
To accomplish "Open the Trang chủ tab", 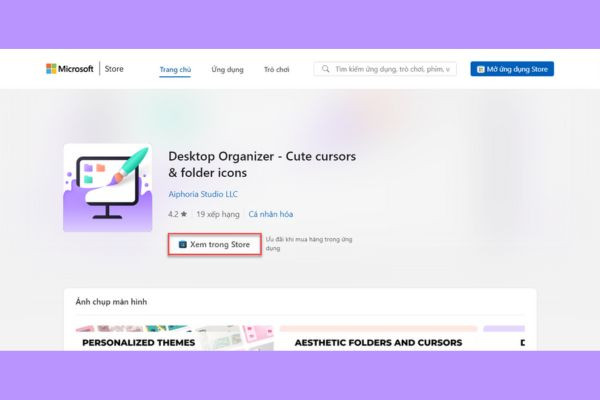I will (x=175, y=70).
